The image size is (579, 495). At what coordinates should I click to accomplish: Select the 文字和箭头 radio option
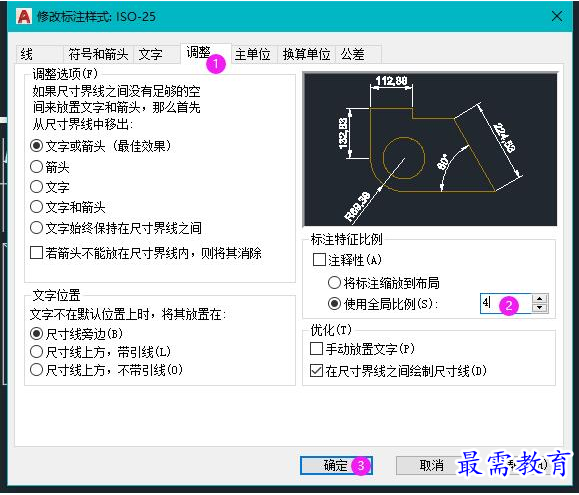coord(68,207)
